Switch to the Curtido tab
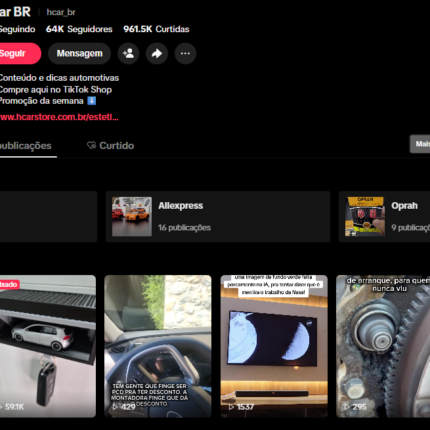 tap(111, 146)
